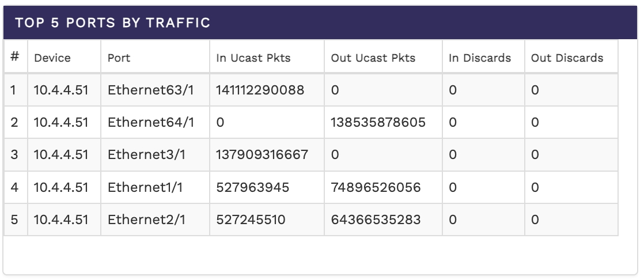Click the value 527963945
The height and width of the screenshot is (280, 644).
point(252,187)
